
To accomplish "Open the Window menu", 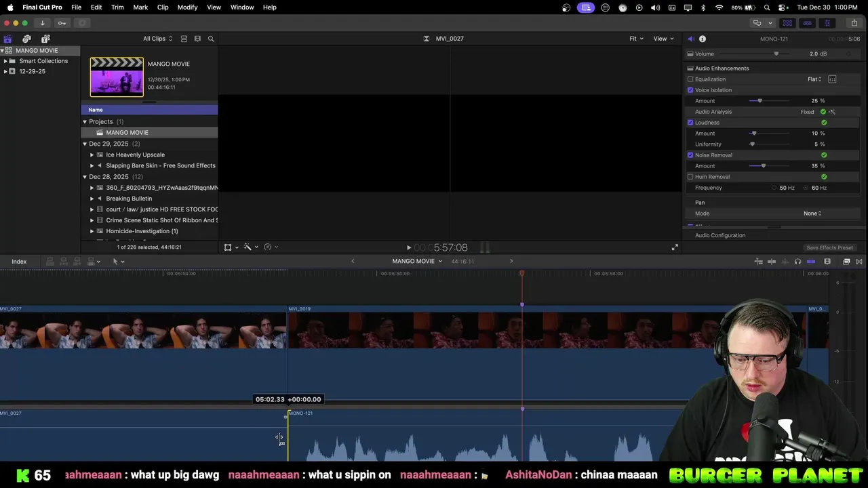I will click(242, 7).
